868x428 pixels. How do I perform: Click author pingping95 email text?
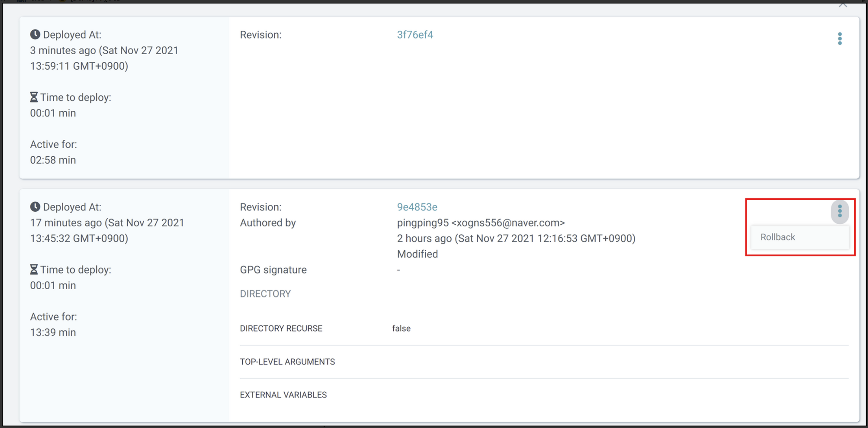click(481, 223)
